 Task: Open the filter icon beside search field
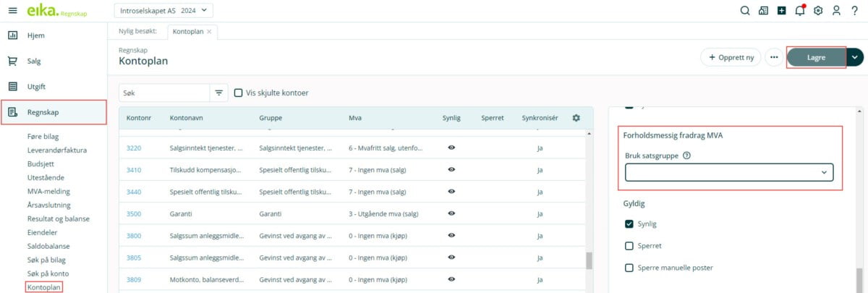[218, 93]
